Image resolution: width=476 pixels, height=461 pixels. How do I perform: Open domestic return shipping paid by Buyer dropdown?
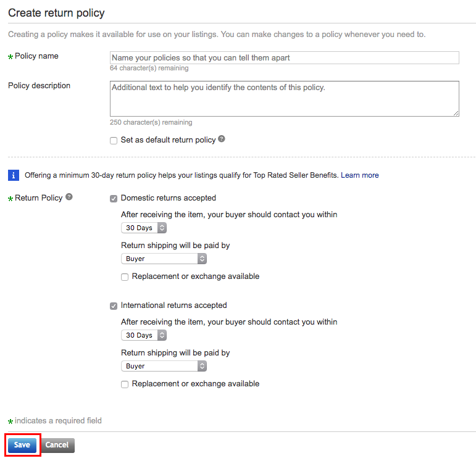coord(164,259)
